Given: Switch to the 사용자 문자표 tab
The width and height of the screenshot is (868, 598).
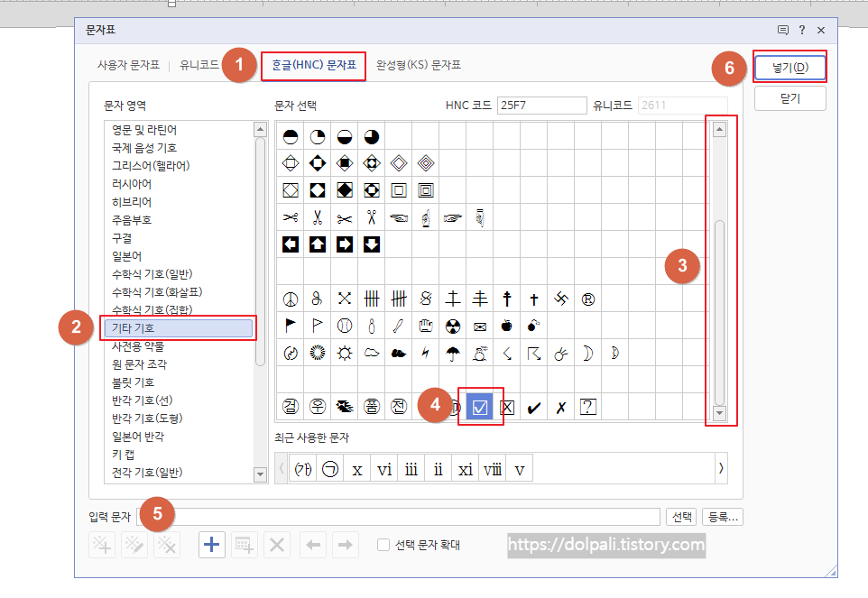Looking at the screenshot, I should click(x=125, y=66).
